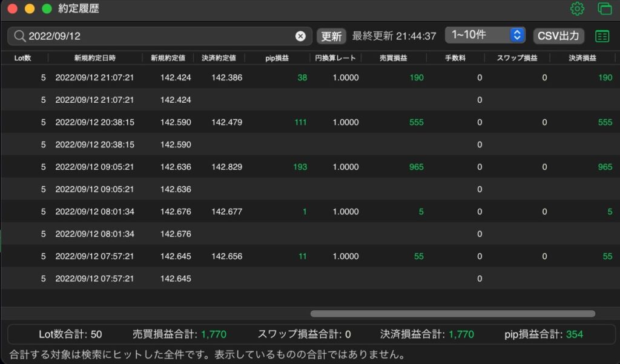Screen dimensions: 620x364
Task: Click the green window duplicate icon
Action: coord(605,8)
